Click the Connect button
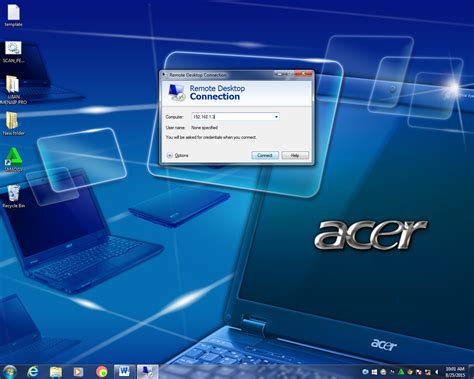Screen dimensions: 474x379 pyautogui.click(x=265, y=155)
